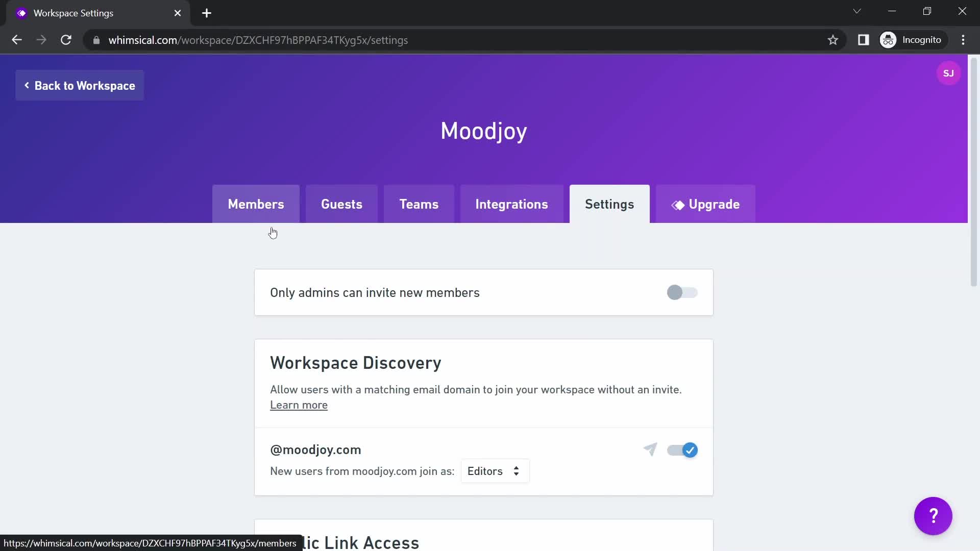Switch to the Members tab

coord(256,204)
